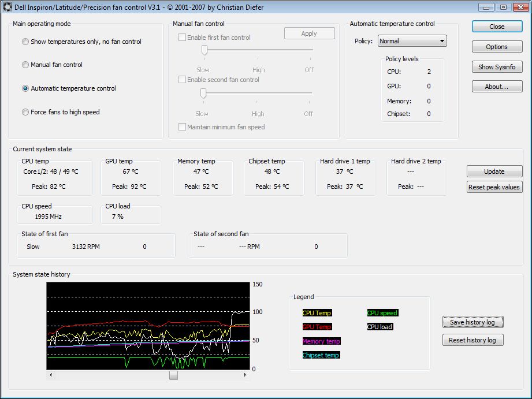Select Automatic temperature control mode
Viewport: 532px width, 399px height.
(x=69, y=88)
